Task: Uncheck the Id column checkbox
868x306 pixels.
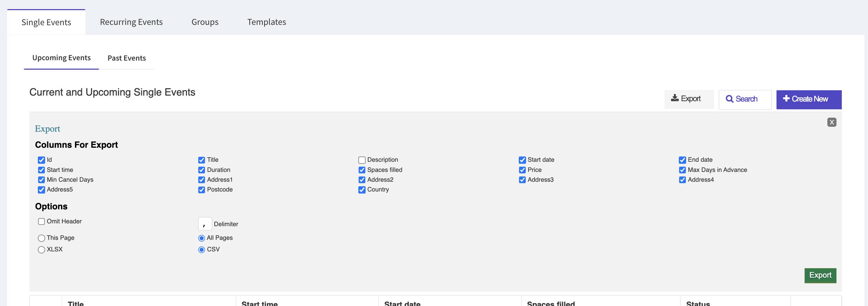Action: (x=41, y=160)
